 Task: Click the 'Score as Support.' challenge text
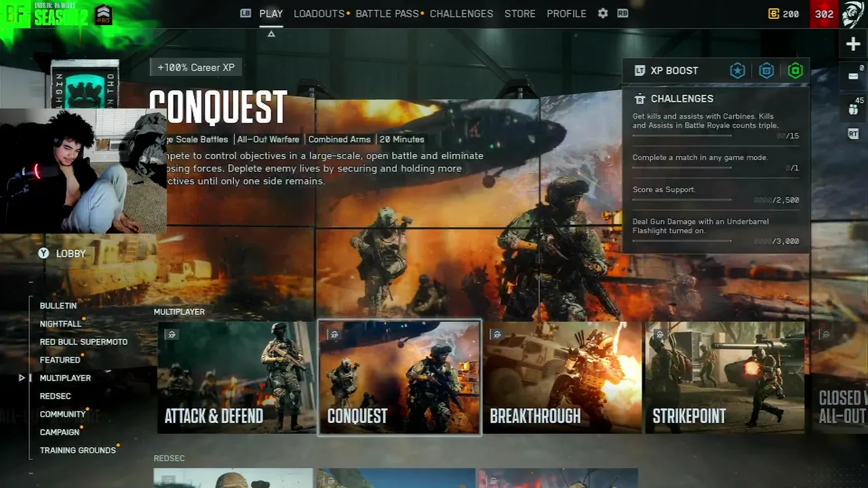click(664, 190)
